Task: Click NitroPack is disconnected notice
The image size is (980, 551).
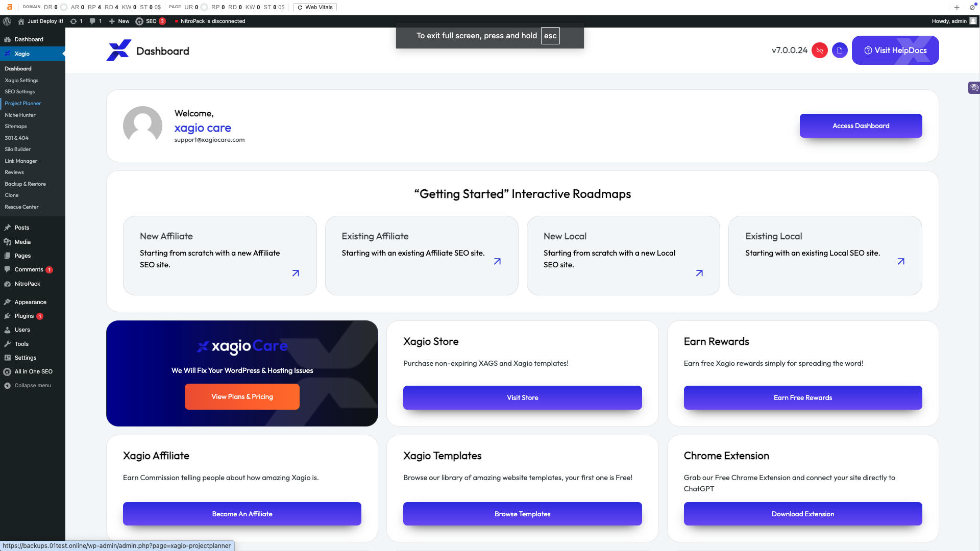Action: [210, 21]
